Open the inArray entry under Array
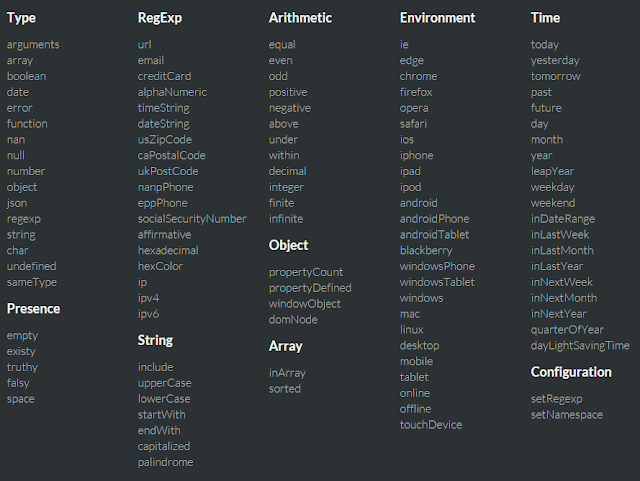640x481 pixels. (x=287, y=373)
